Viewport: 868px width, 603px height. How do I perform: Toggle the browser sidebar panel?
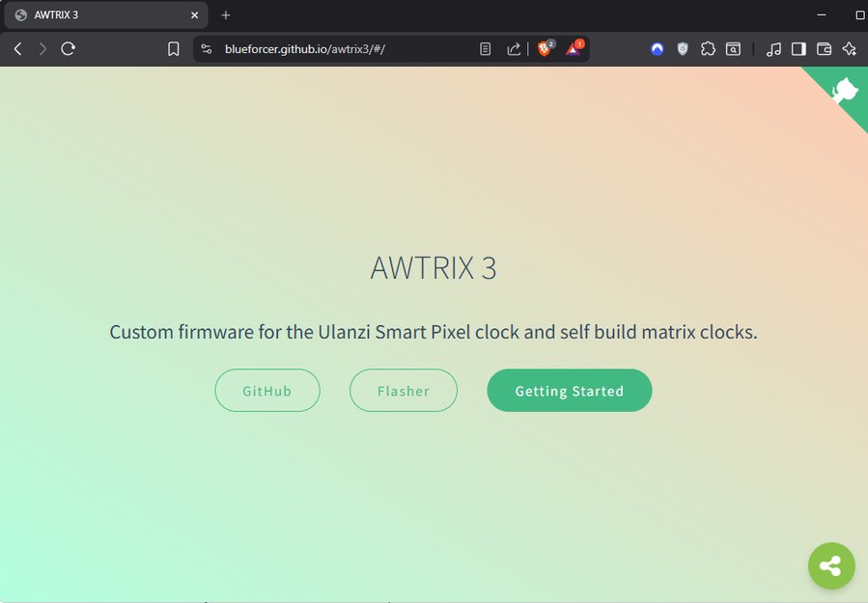click(x=798, y=48)
